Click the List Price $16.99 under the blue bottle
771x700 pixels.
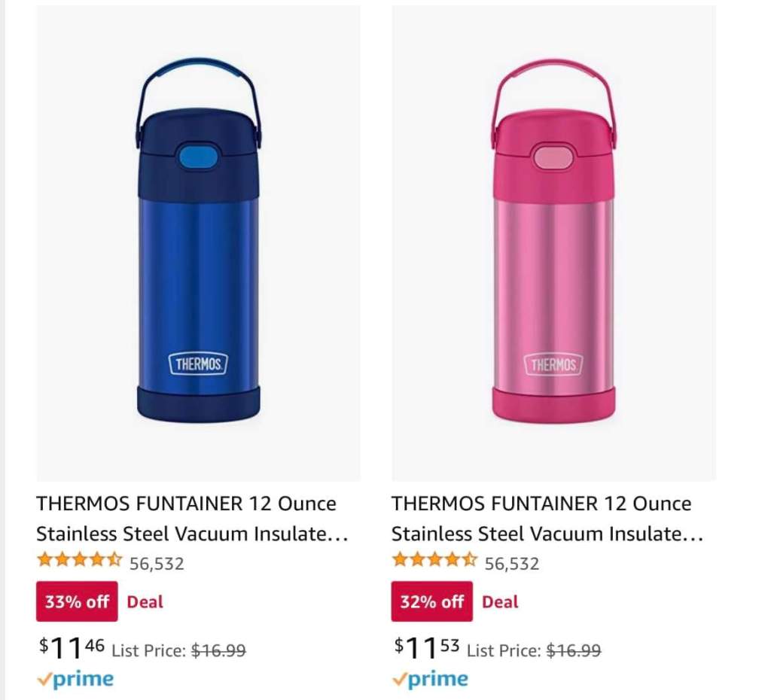[x=178, y=650]
